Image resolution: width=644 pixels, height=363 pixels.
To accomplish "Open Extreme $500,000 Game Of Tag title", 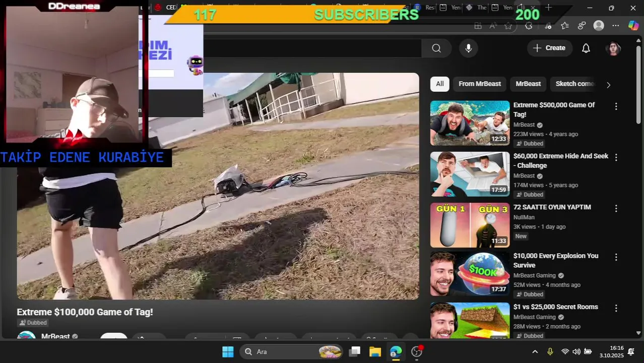I will (x=554, y=109).
